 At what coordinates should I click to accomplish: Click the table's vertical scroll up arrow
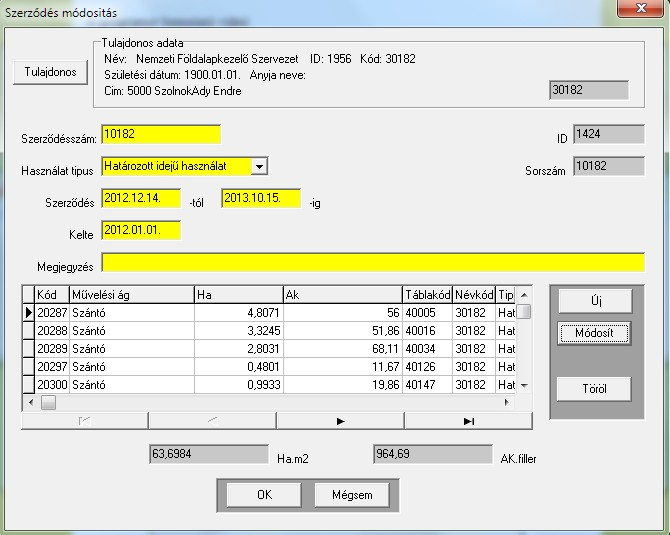(524, 295)
